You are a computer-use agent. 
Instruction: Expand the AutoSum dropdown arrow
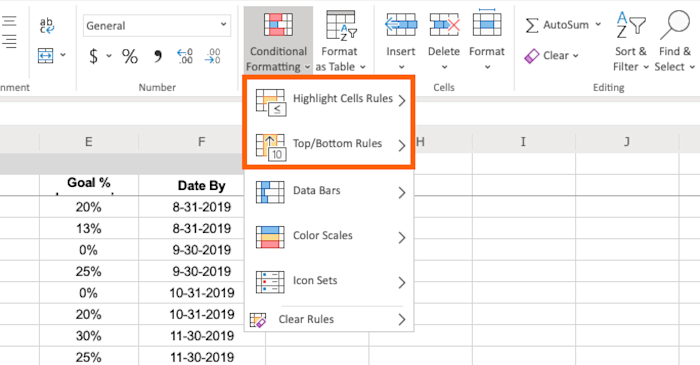[598, 25]
